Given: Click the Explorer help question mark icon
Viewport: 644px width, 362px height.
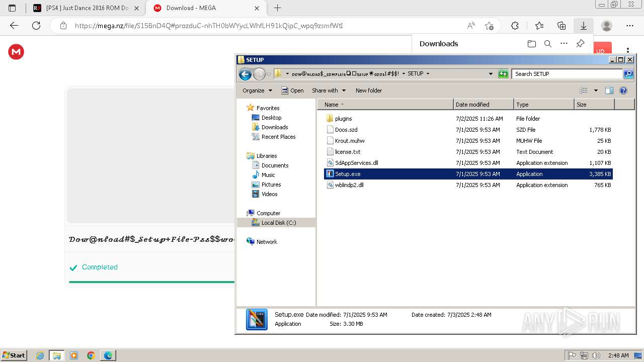Looking at the screenshot, I should pyautogui.click(x=623, y=90).
